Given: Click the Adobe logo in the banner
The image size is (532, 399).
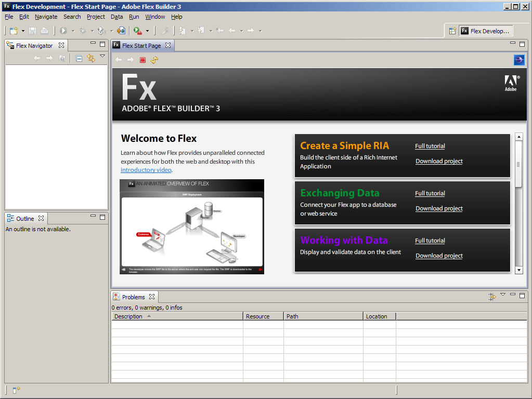Looking at the screenshot, I should coord(511,83).
